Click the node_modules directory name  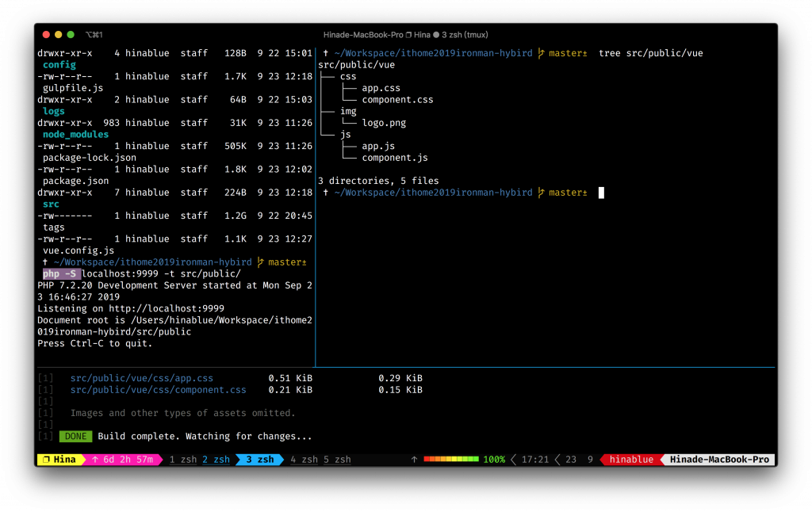click(75, 135)
